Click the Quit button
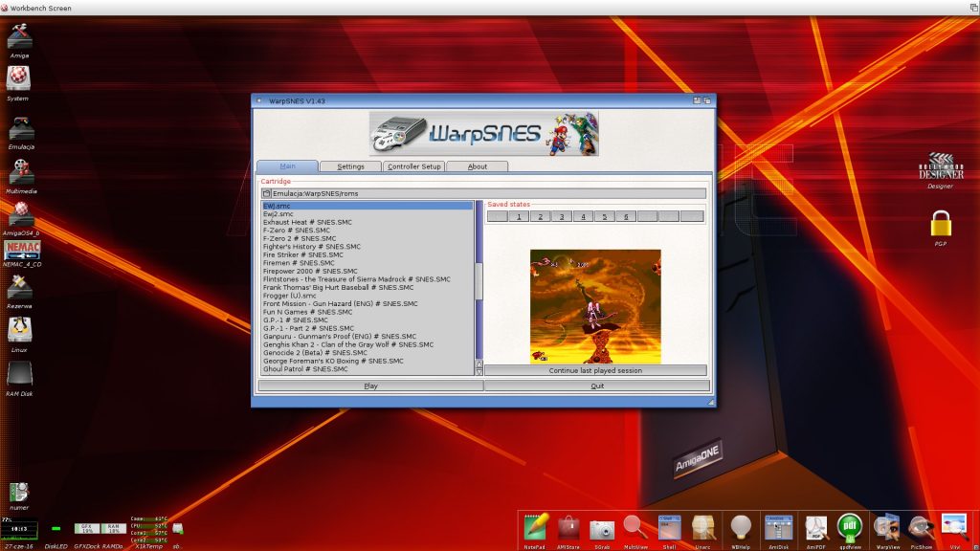 pos(597,386)
